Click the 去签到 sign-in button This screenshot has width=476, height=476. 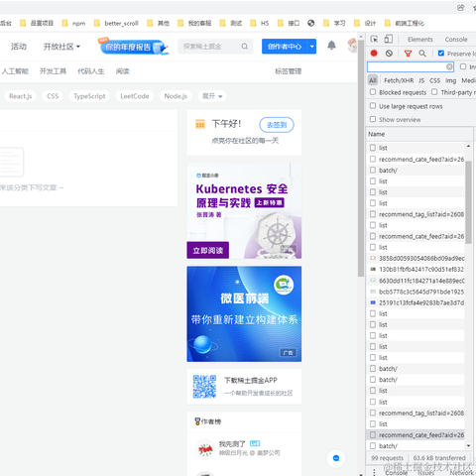[277, 125]
